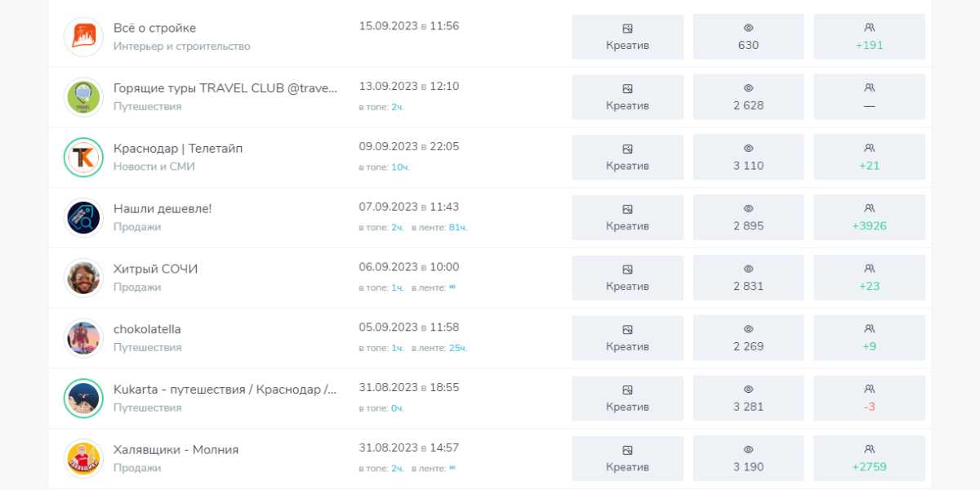The height and width of the screenshot is (490, 980).
Task: Click the Kukarta channel avatar
Action: 83,399
